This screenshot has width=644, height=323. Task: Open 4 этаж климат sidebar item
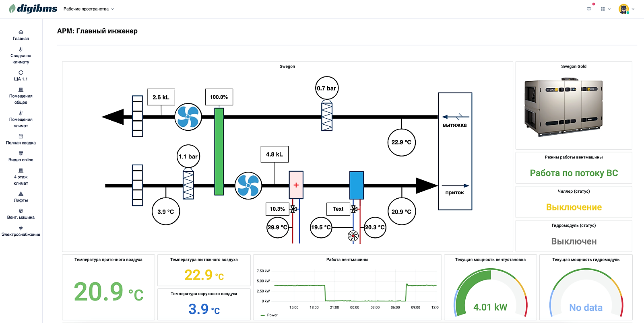tap(21, 177)
